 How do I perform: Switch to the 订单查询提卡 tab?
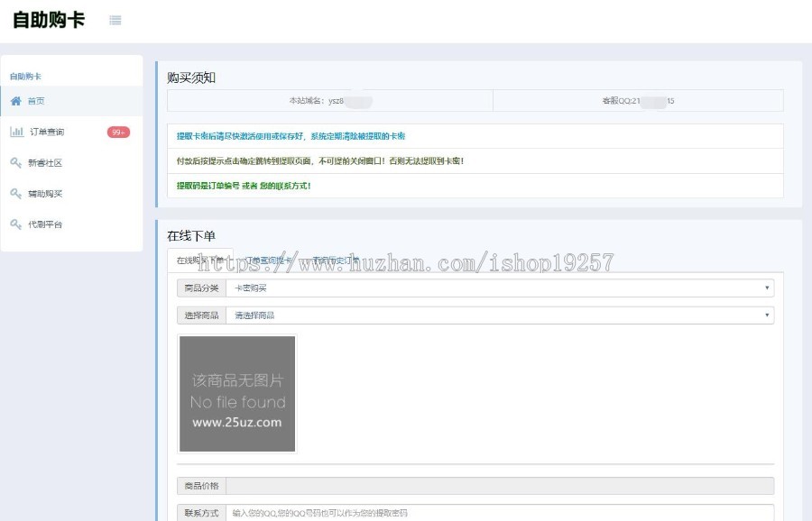point(268,260)
